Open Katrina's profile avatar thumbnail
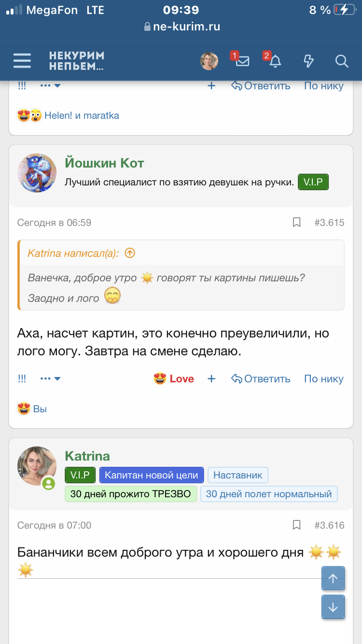The width and height of the screenshot is (362, 644). pyautogui.click(x=37, y=465)
